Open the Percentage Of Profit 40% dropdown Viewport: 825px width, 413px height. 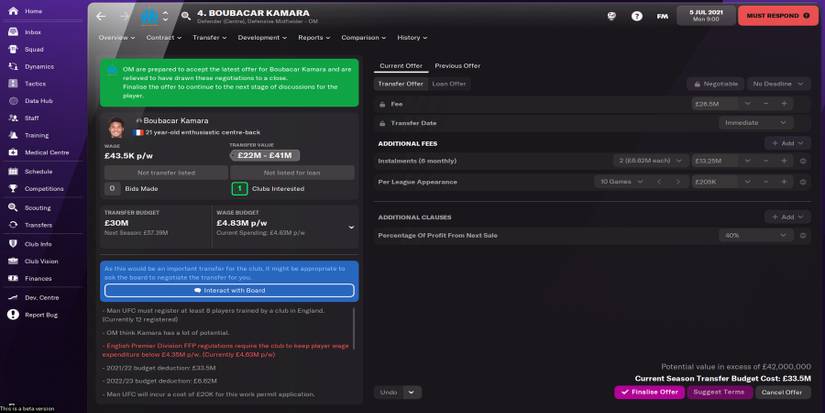pyautogui.click(x=754, y=236)
